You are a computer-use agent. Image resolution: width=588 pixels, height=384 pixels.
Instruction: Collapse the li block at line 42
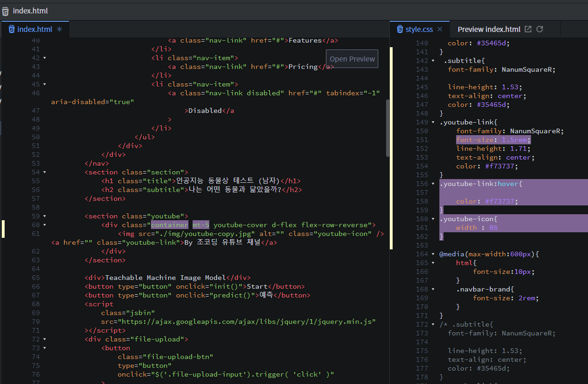[44, 58]
